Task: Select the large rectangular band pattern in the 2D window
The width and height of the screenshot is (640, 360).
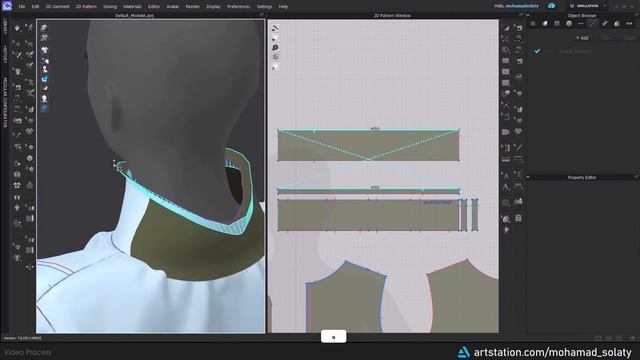Action: [x=368, y=215]
